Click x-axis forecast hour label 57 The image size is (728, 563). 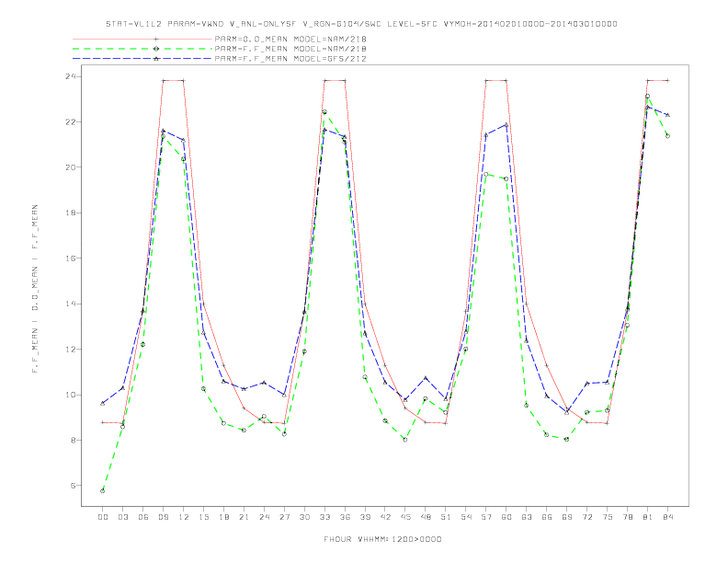coord(486,517)
